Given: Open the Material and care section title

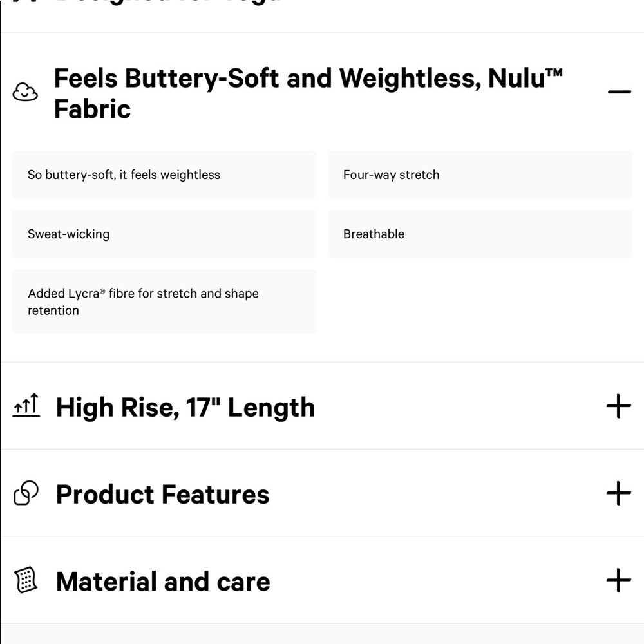Looking at the screenshot, I should tap(163, 582).
